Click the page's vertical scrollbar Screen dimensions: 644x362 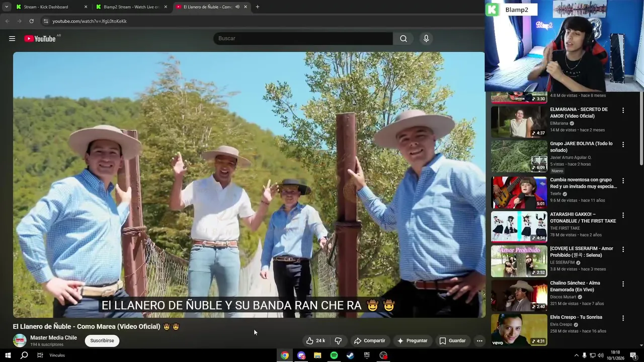[x=641, y=128]
